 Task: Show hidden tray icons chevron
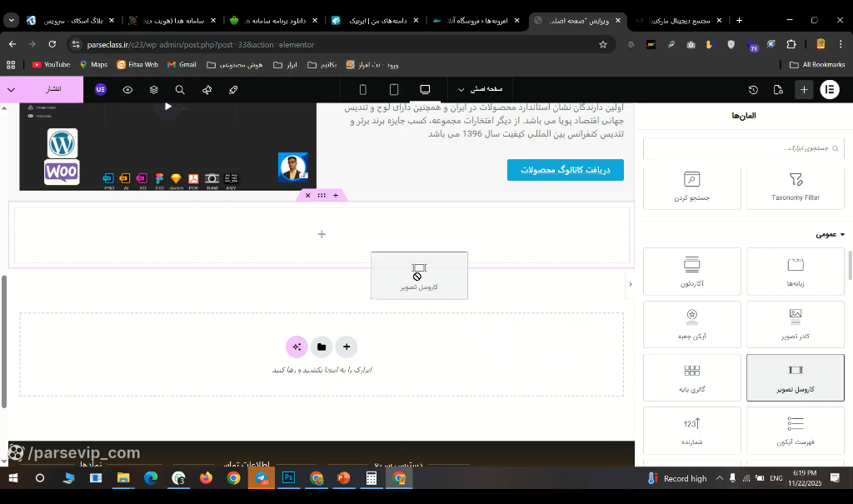coord(719,478)
